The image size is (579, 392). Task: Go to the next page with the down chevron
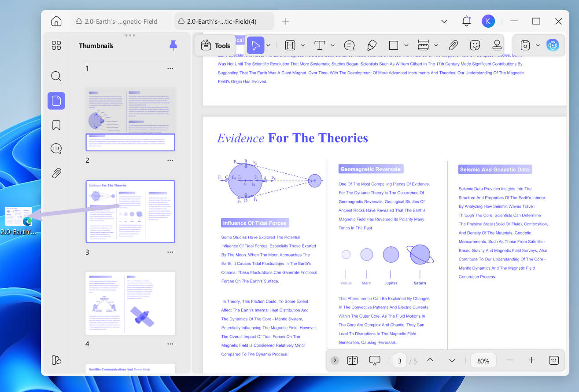tap(452, 361)
